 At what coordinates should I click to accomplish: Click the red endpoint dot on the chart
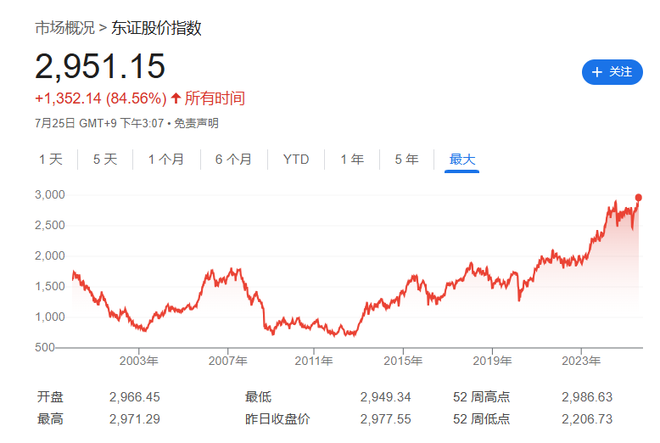click(x=639, y=197)
